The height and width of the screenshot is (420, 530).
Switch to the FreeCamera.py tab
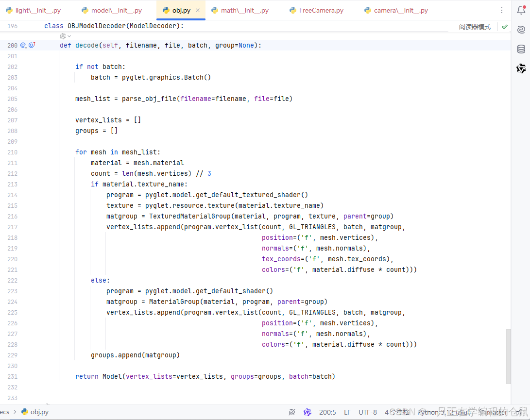(x=316, y=10)
